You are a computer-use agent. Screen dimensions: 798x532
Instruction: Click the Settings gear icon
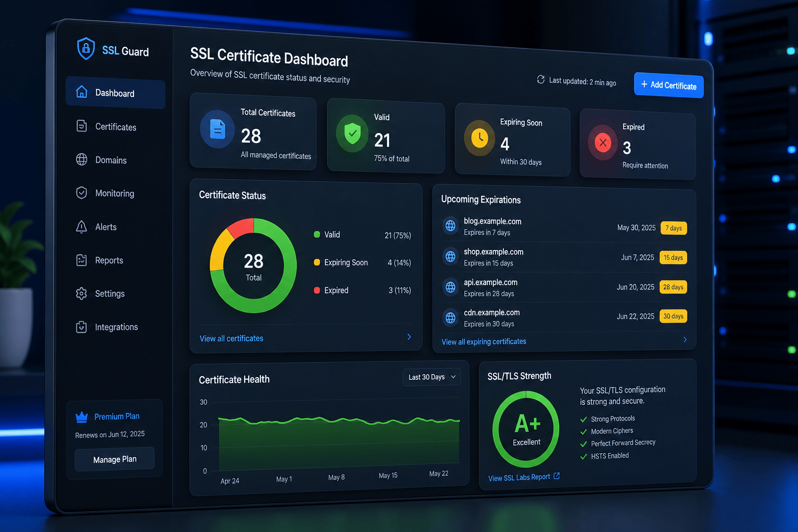click(x=82, y=294)
